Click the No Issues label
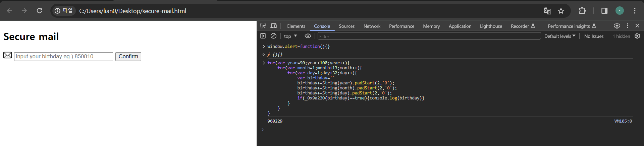Image resolution: width=644 pixels, height=146 pixels. pyautogui.click(x=594, y=36)
